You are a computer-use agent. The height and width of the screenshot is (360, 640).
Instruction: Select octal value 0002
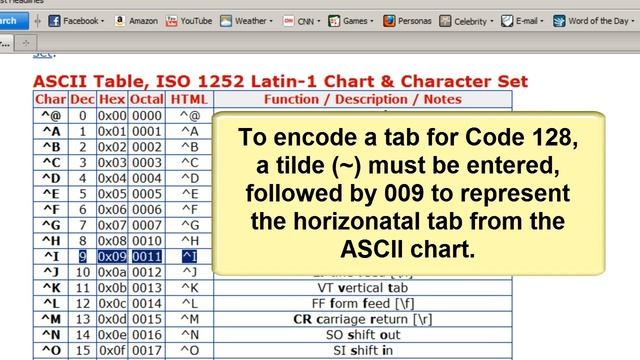coord(147,147)
